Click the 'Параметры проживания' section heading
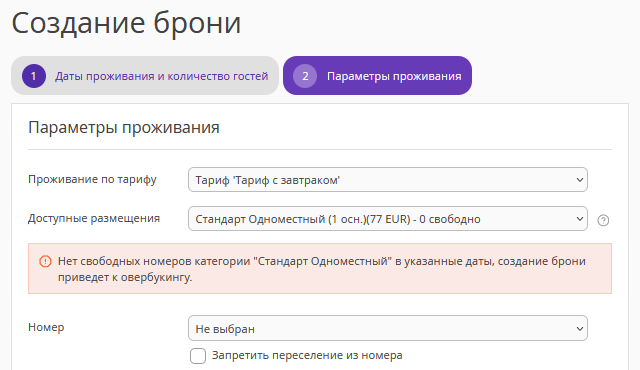 (x=124, y=127)
